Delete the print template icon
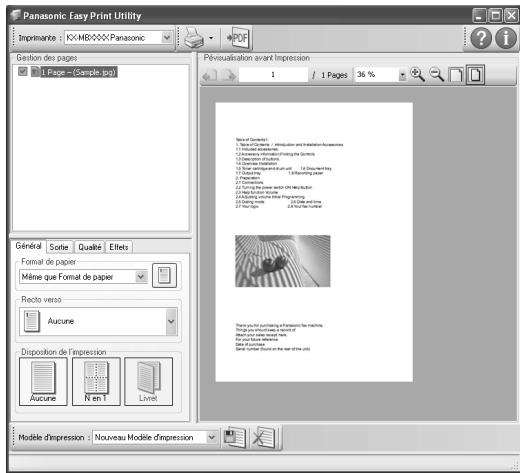This screenshot has width=520, height=473. 263,437
